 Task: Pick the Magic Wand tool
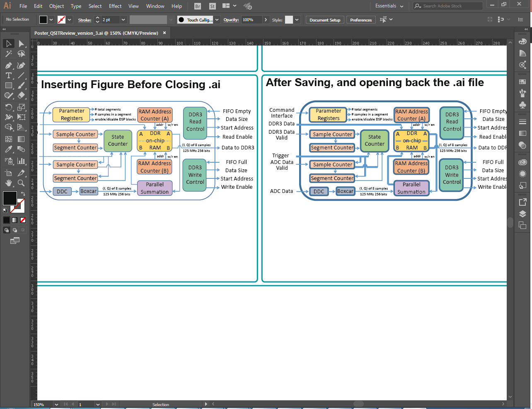point(9,54)
